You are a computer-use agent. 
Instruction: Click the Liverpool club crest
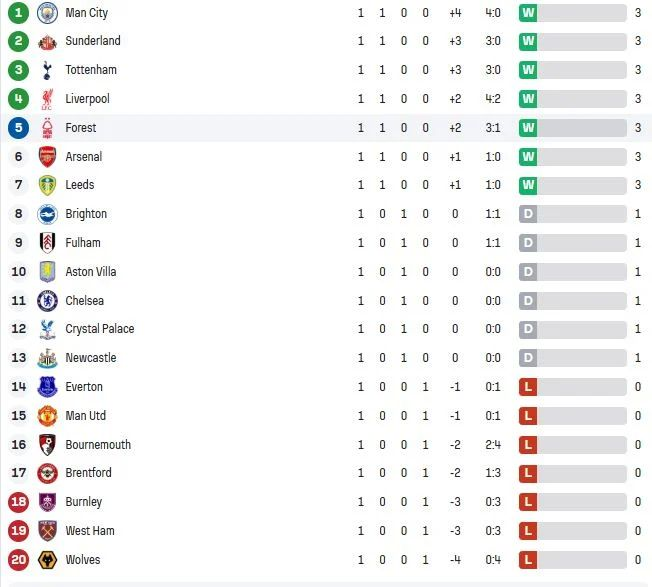click(x=47, y=99)
